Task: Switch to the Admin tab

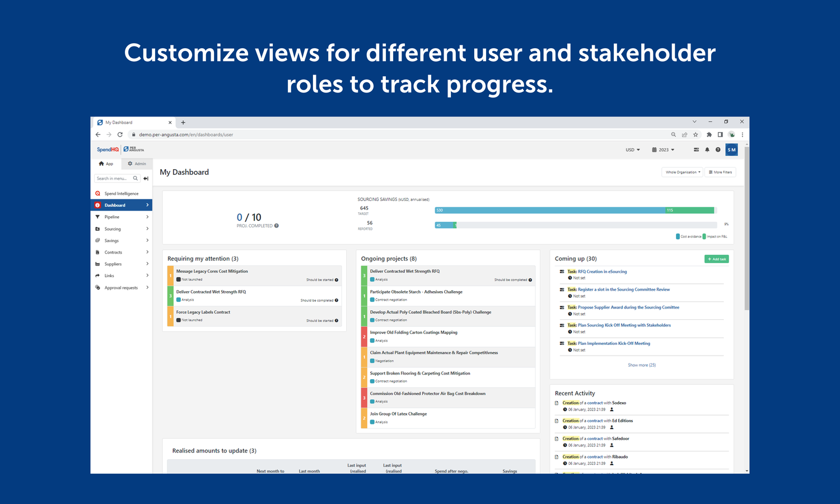Action: pos(137,164)
